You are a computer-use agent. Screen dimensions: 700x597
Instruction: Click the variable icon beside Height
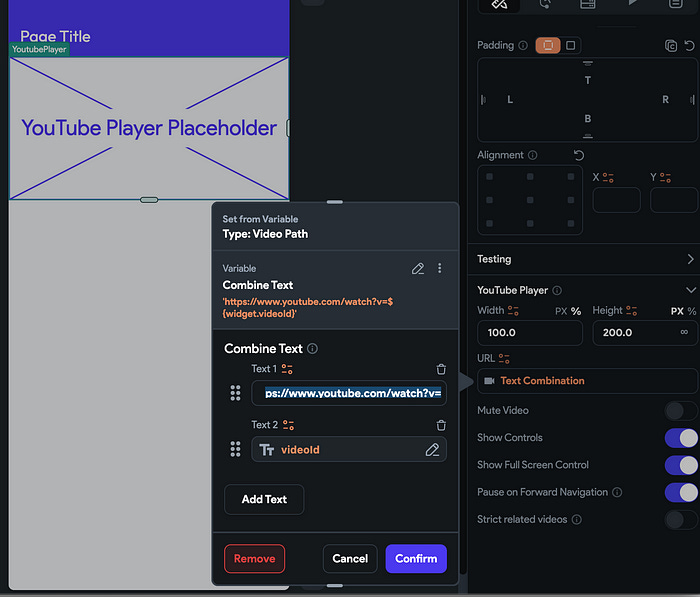(x=631, y=311)
